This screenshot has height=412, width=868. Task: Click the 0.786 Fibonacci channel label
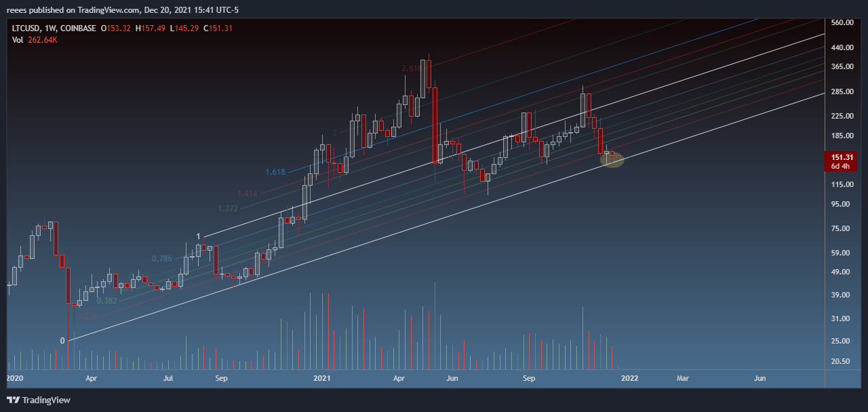pos(161,258)
